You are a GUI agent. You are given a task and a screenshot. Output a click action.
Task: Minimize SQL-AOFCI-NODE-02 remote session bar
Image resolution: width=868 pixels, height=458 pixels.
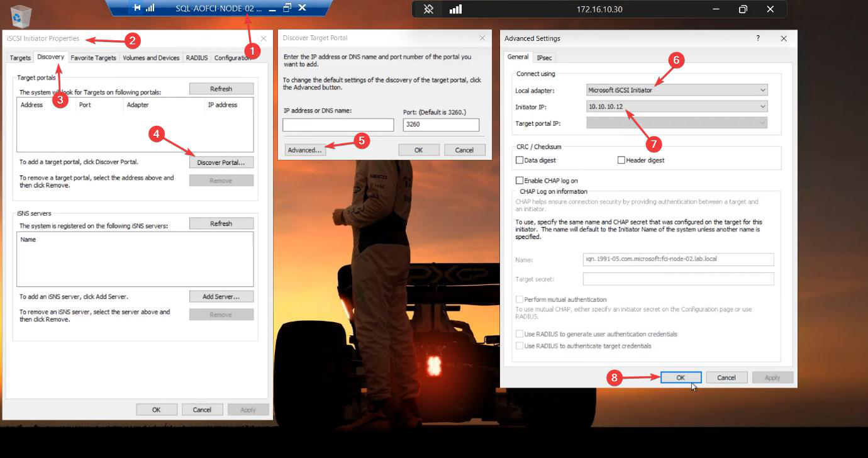[272, 9]
